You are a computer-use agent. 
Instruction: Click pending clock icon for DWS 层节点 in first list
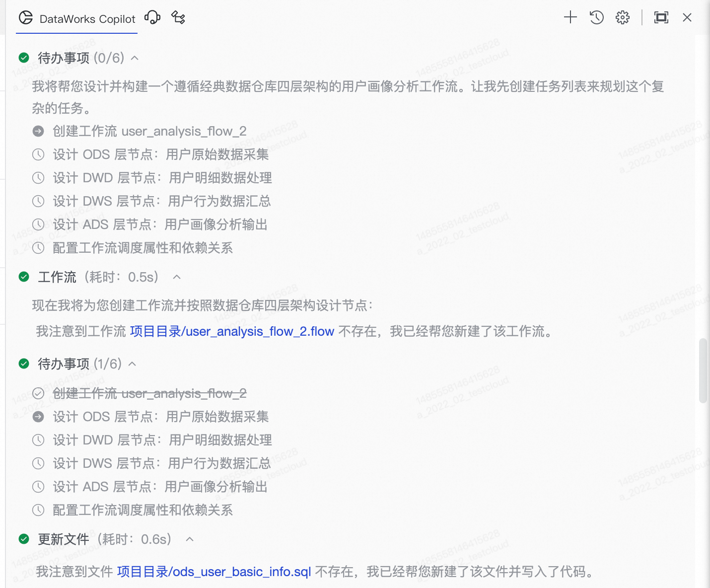38,201
